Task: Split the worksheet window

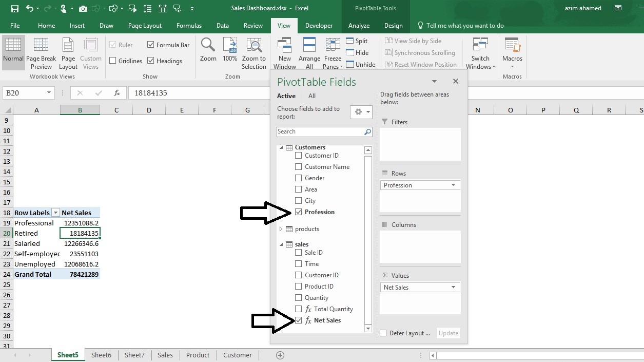Action: pos(357,41)
